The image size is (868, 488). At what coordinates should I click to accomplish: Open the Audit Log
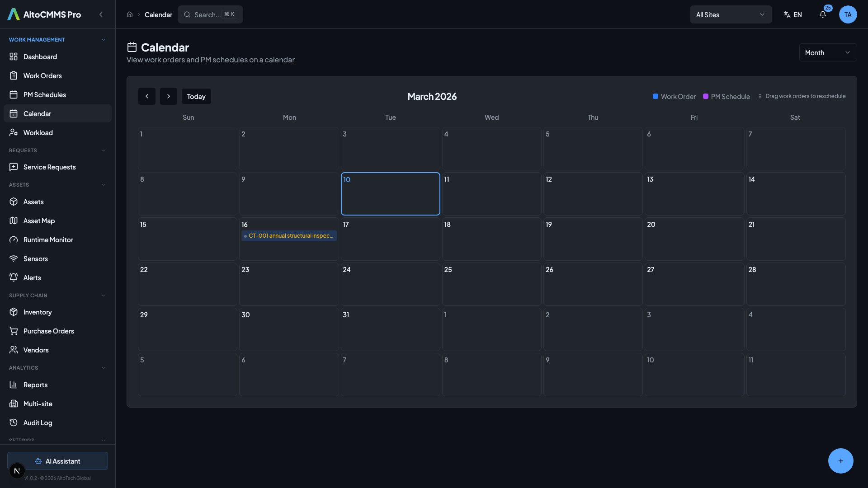(37, 422)
